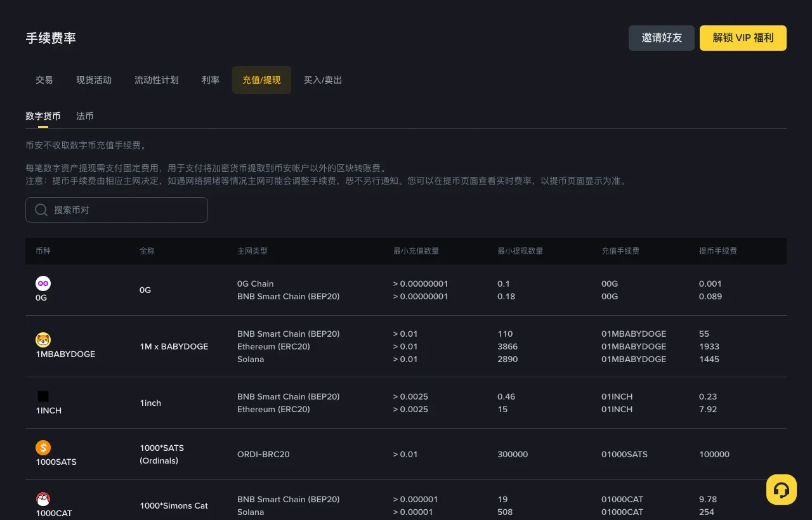
Task: Select the 数字货币 sub-tab
Action: 43,116
